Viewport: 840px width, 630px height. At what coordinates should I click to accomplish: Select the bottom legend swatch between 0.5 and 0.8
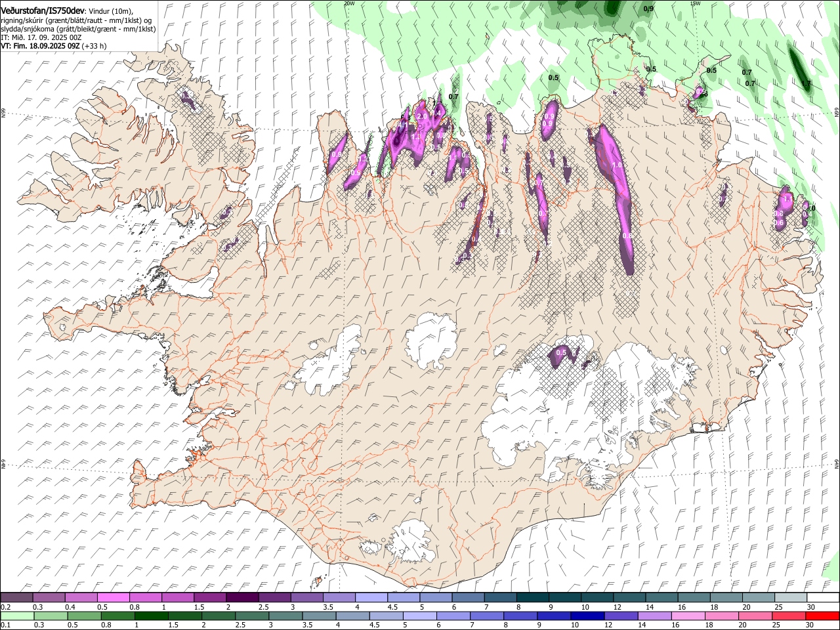pyautogui.click(x=84, y=616)
